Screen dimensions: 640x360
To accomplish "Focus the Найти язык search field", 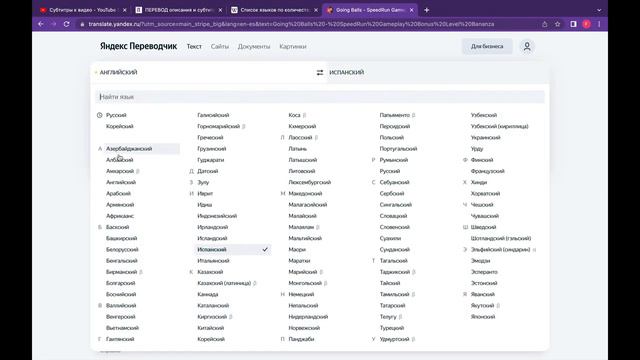I will 320,97.
